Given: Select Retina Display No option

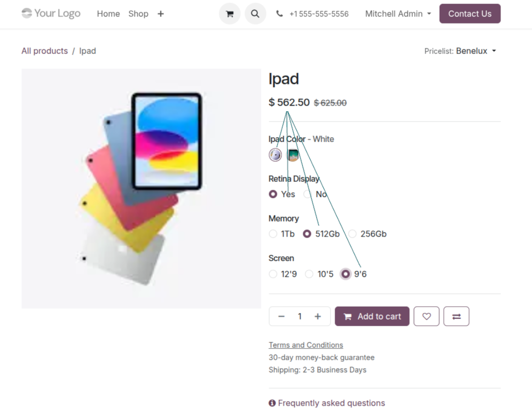Looking at the screenshot, I should (308, 194).
